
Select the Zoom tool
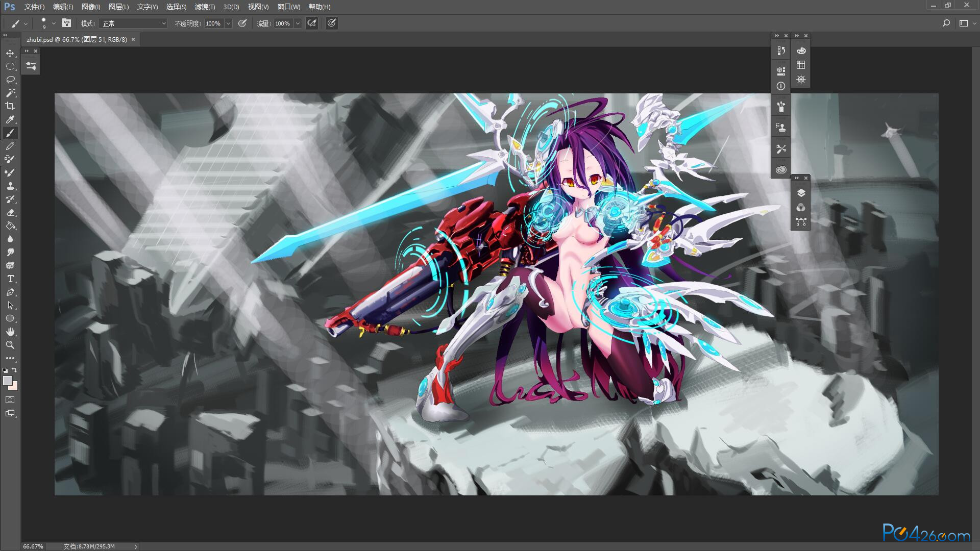(x=10, y=345)
